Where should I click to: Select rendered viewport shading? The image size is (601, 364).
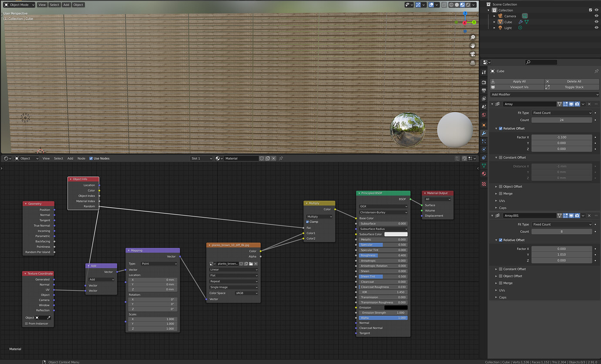pos(468,5)
